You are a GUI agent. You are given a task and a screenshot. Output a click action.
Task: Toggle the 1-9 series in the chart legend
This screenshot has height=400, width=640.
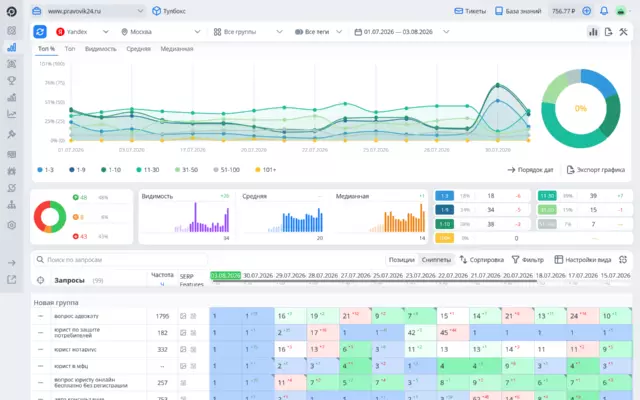(x=77, y=170)
